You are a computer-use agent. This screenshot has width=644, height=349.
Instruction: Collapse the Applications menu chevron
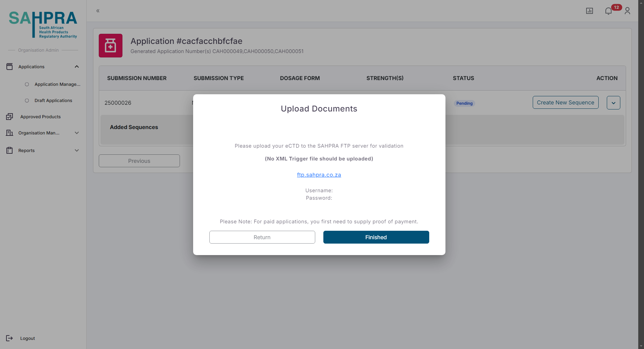click(77, 67)
